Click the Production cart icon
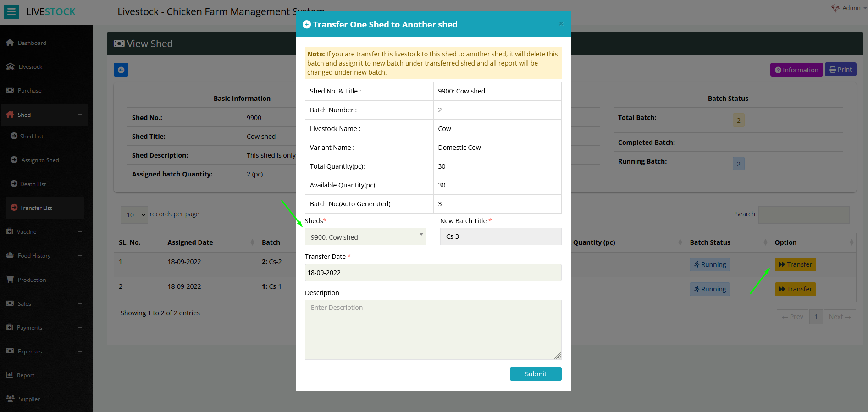The width and height of the screenshot is (868, 412). (x=10, y=280)
